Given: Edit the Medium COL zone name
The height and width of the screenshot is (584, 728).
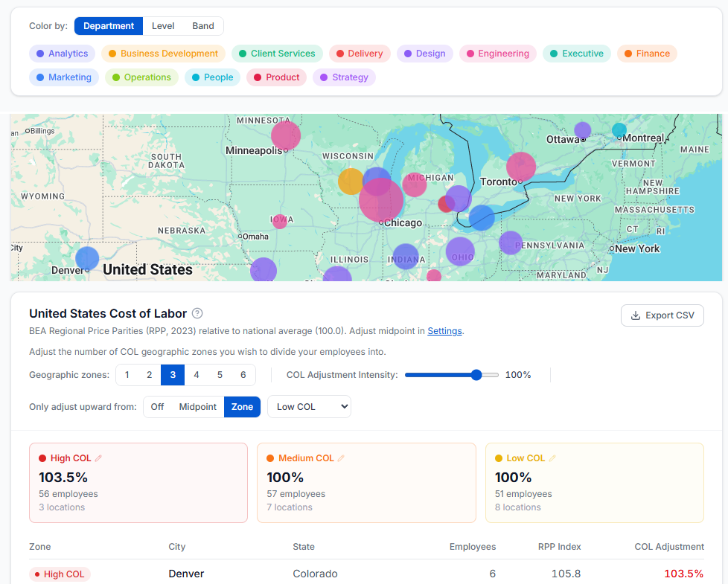Looking at the screenshot, I should (x=341, y=458).
